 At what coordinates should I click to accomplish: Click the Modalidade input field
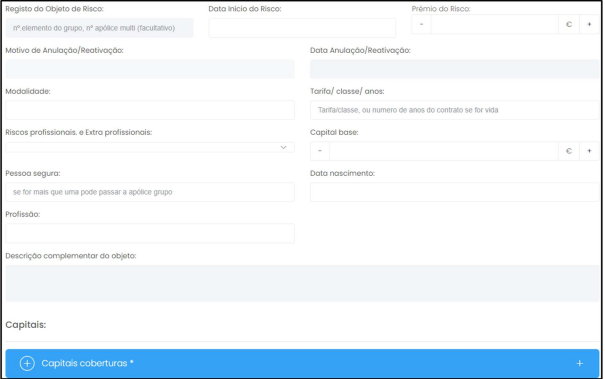(x=150, y=110)
